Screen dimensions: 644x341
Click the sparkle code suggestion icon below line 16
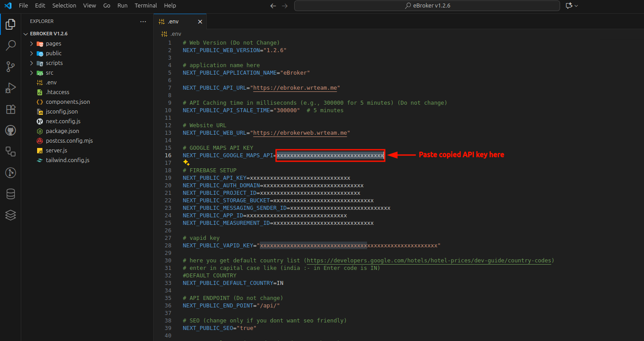tap(186, 163)
